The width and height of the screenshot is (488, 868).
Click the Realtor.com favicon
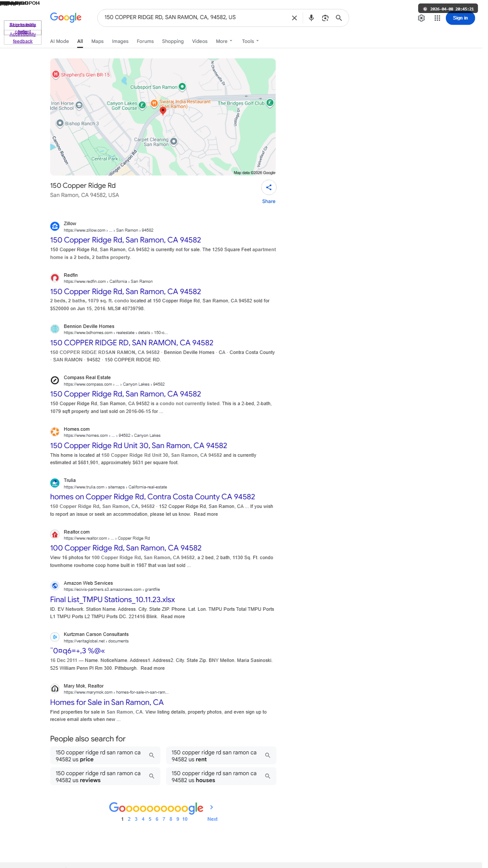point(55,535)
